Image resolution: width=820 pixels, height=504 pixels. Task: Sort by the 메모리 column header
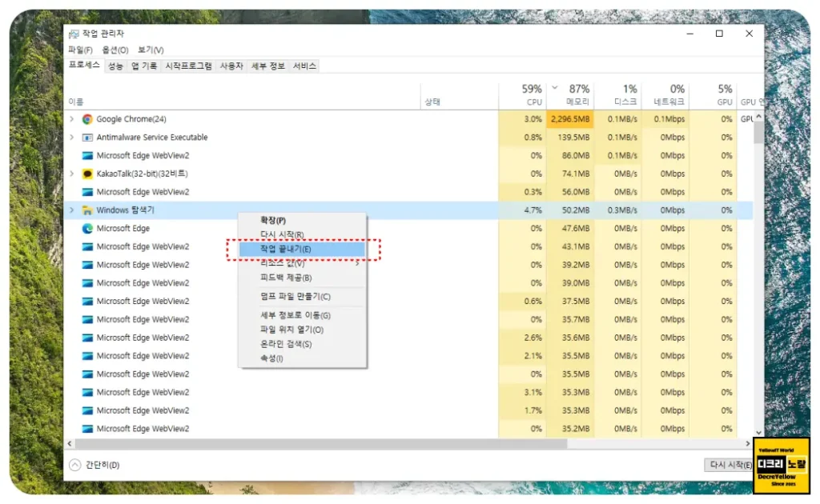(570, 96)
